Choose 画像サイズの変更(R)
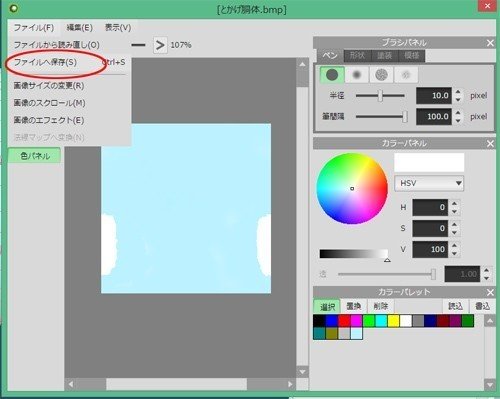This screenshot has width=500, height=399. coord(69,86)
